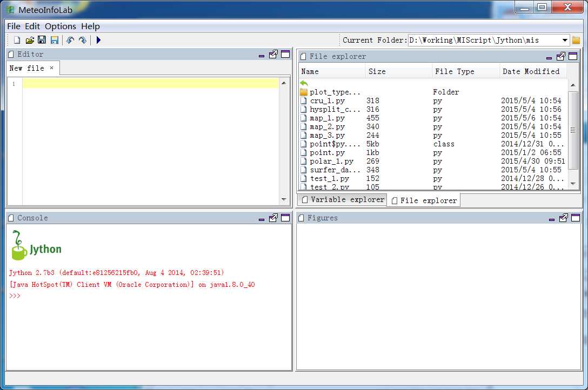Screen dimensions: 588x390
Task: Select the cru_1.py file
Action: point(433,101)
